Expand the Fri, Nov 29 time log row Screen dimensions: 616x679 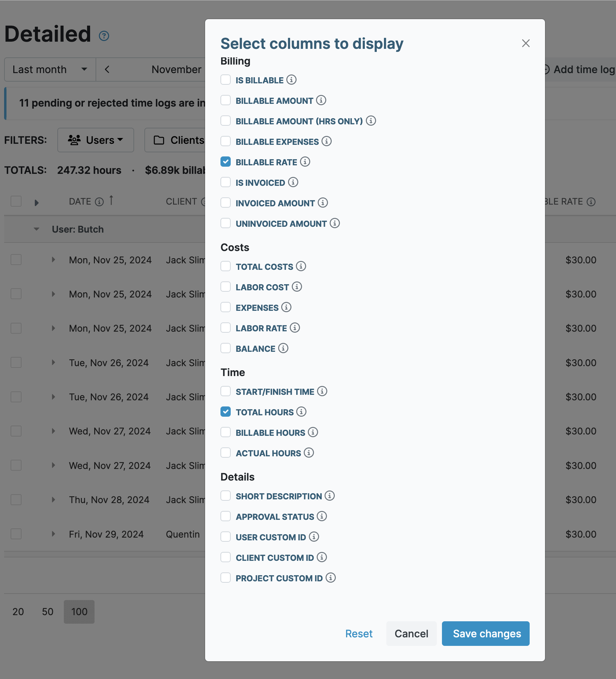[x=53, y=534]
